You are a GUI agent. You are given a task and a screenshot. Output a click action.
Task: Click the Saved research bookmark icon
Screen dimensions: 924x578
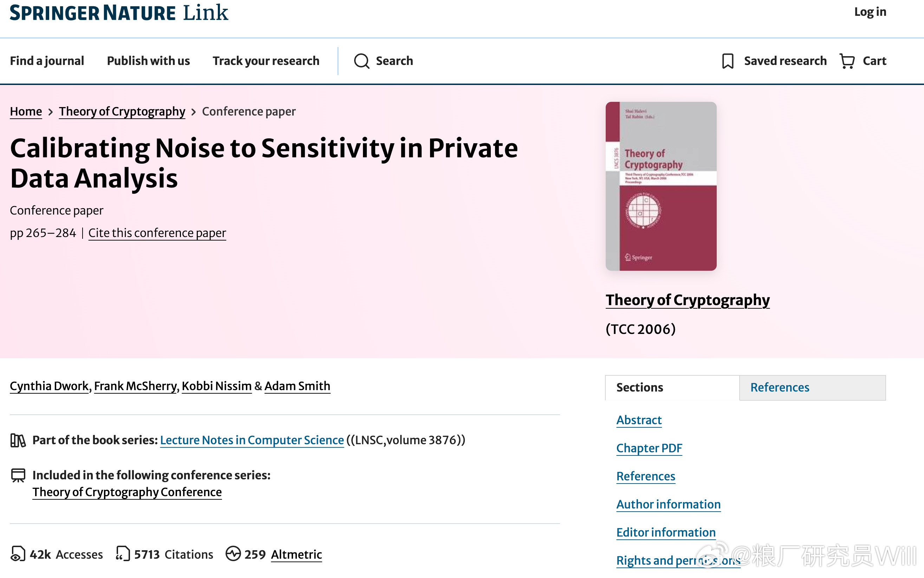coord(727,61)
